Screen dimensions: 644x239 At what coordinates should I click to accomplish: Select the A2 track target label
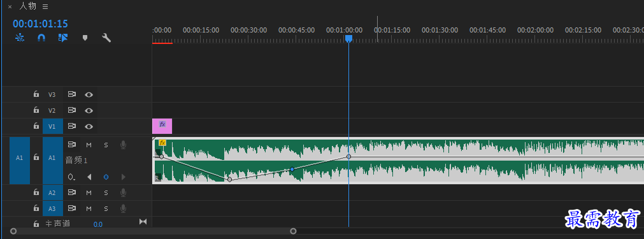[53, 192]
